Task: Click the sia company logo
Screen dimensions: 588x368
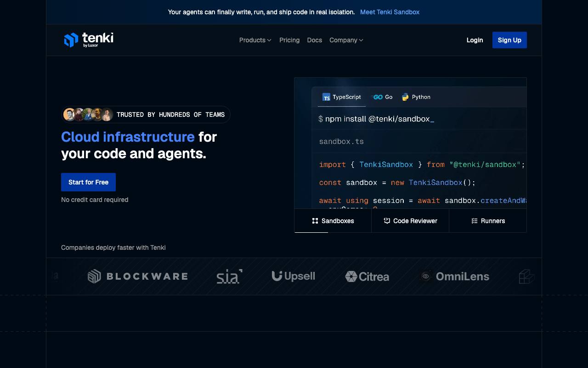Action: (229, 276)
